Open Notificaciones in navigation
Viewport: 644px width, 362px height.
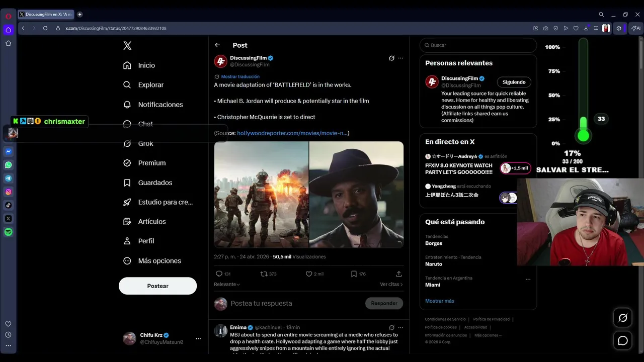point(153,105)
